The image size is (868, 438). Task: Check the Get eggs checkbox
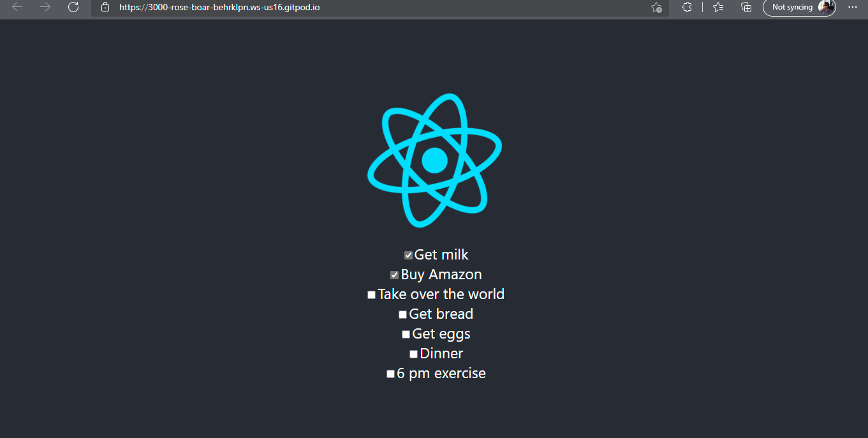(406, 334)
